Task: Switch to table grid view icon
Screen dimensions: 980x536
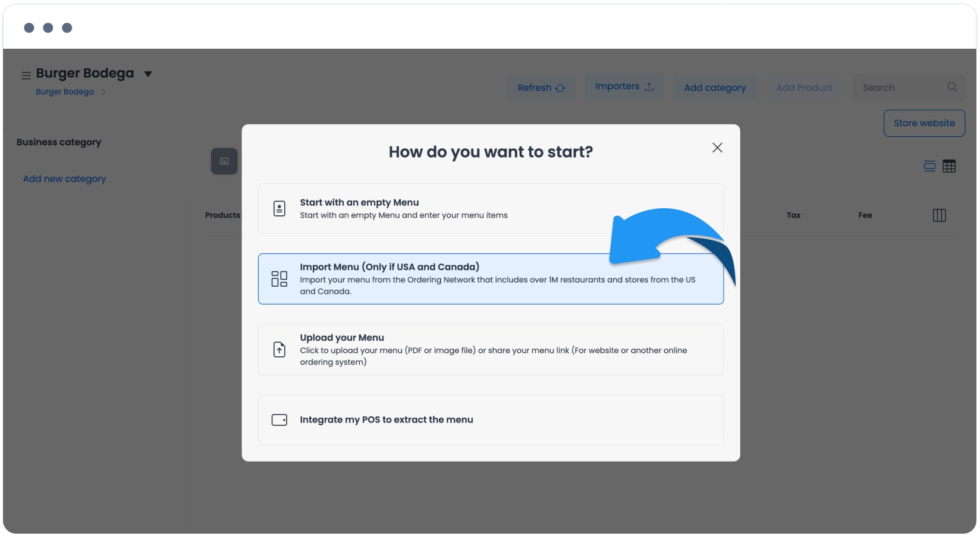Action: (949, 166)
